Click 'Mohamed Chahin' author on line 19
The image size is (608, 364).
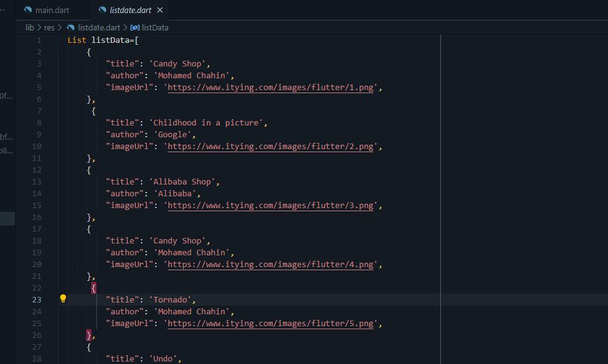tap(191, 252)
